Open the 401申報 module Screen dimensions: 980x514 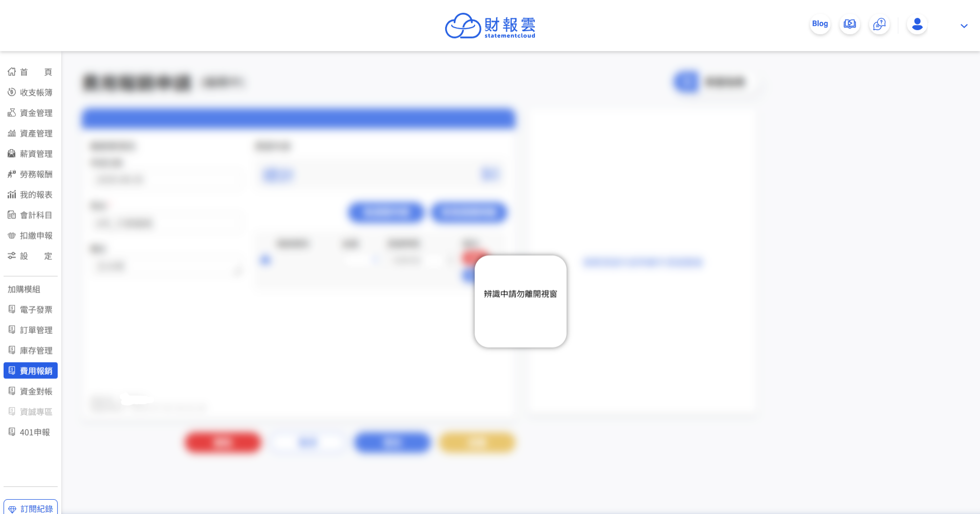pyautogui.click(x=30, y=432)
